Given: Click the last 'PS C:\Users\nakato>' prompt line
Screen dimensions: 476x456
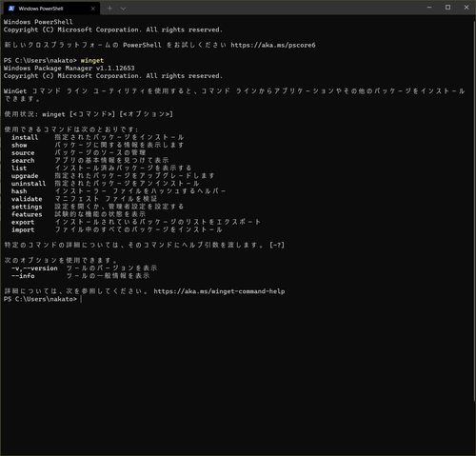Looking at the screenshot, I should coord(40,299).
